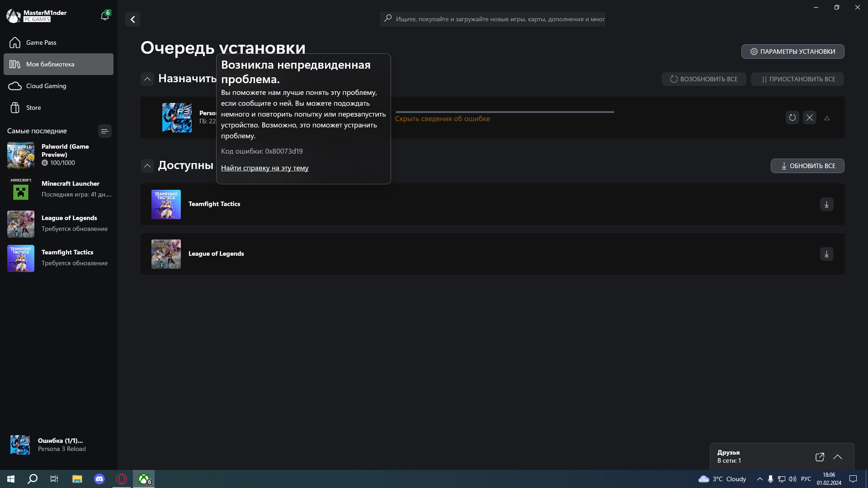
Task: Open the volume control tray icon
Action: tap(792, 479)
